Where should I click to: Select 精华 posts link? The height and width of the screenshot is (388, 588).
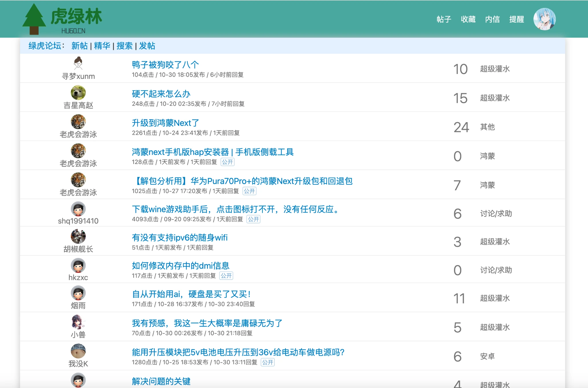click(x=102, y=46)
